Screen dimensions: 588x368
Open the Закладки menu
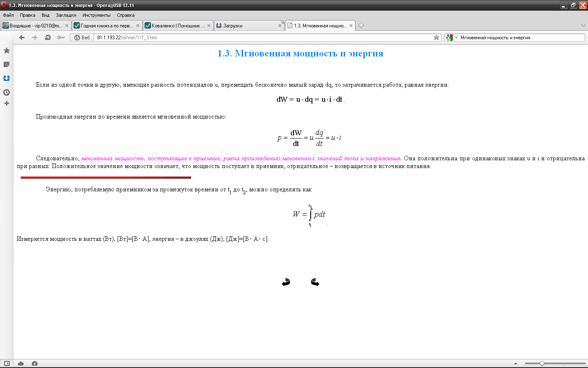(66, 15)
